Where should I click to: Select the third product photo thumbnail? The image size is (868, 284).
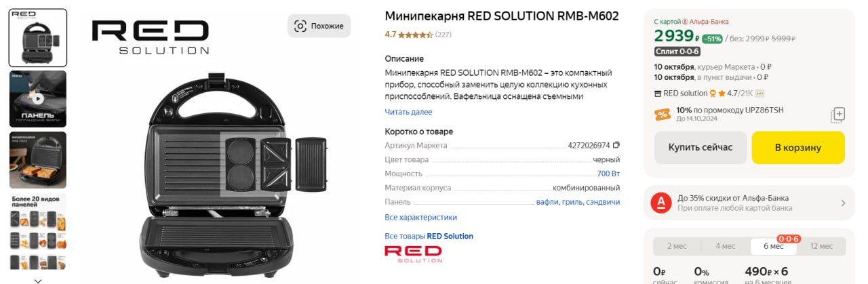pyautogui.click(x=38, y=160)
